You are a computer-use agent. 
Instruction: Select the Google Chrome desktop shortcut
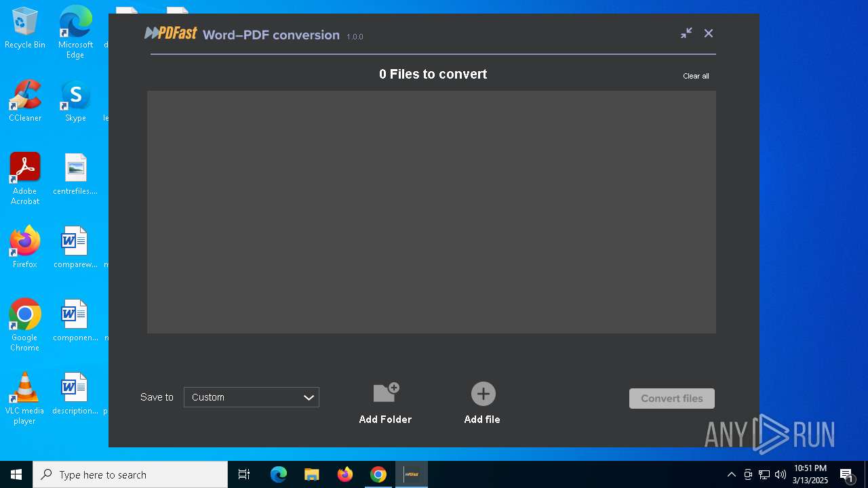tap(25, 325)
